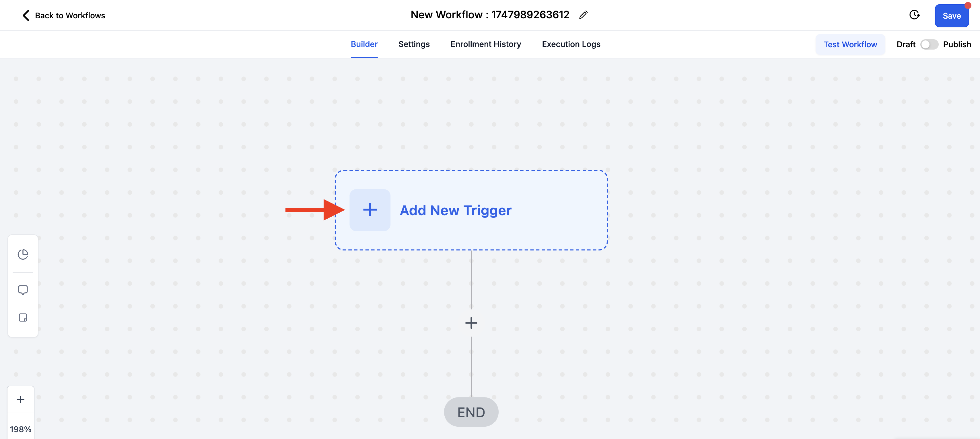Click the plus icon in trigger box
Screen dimensions: 980x439
[x=370, y=210]
